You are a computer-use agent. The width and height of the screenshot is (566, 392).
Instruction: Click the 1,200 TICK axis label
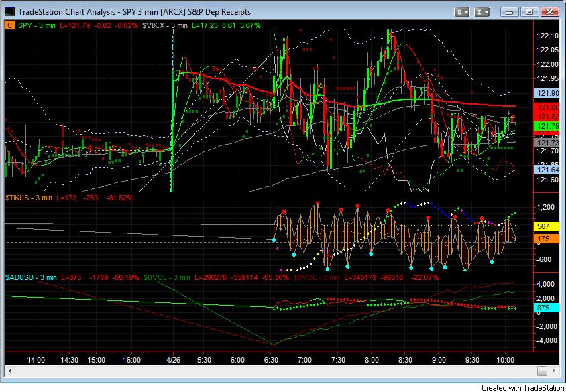point(547,207)
